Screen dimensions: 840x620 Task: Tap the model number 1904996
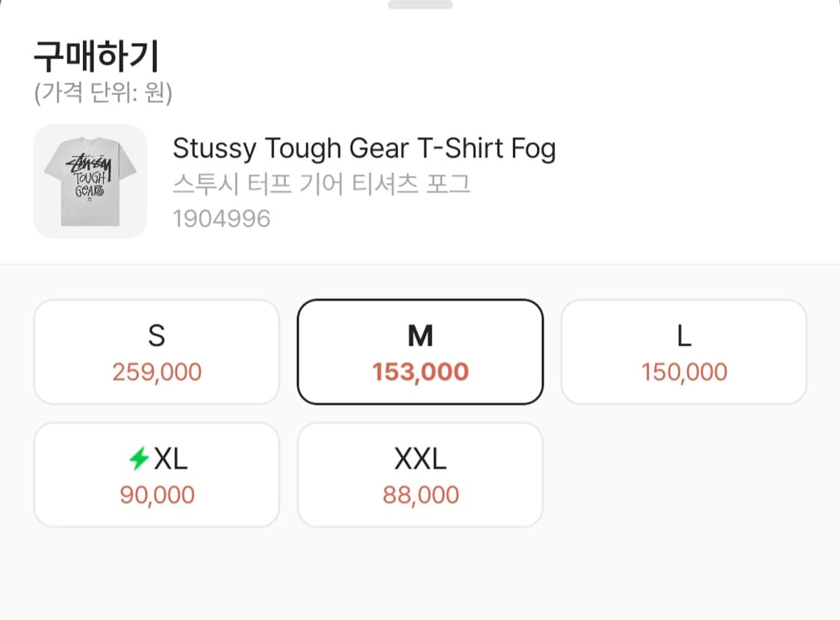(x=221, y=219)
